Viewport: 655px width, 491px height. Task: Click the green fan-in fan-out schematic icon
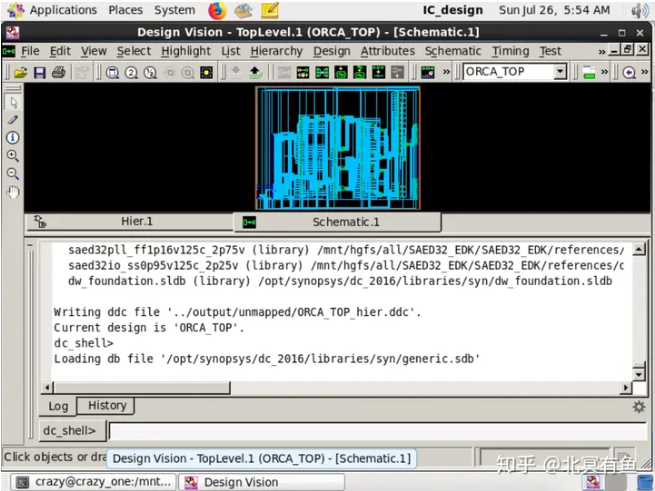coord(322,73)
